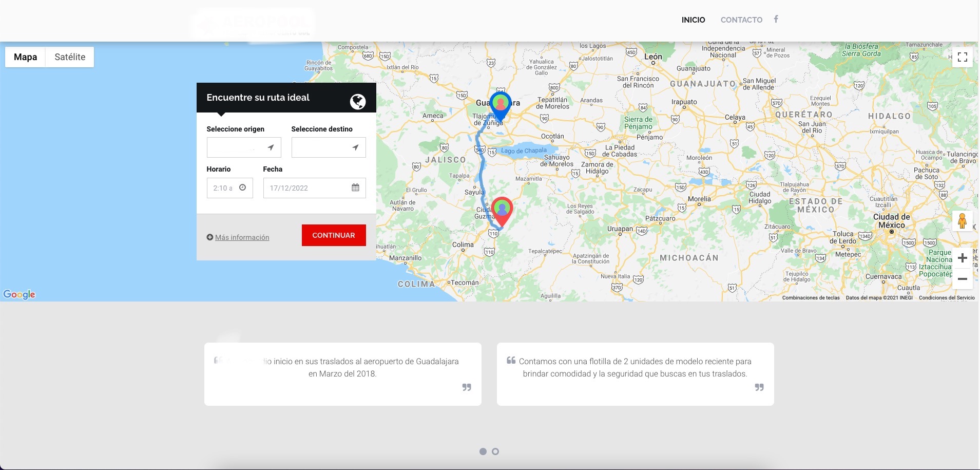Open the Seleccione destino dropdown

click(329, 147)
